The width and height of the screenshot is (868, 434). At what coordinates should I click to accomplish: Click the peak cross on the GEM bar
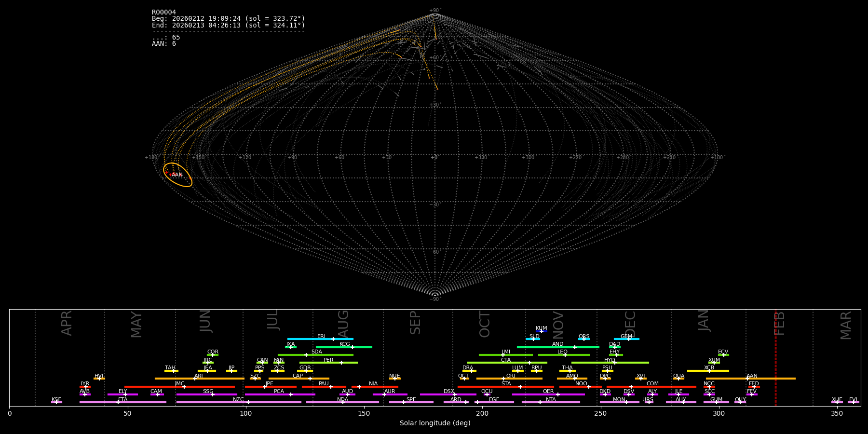[628, 339]
